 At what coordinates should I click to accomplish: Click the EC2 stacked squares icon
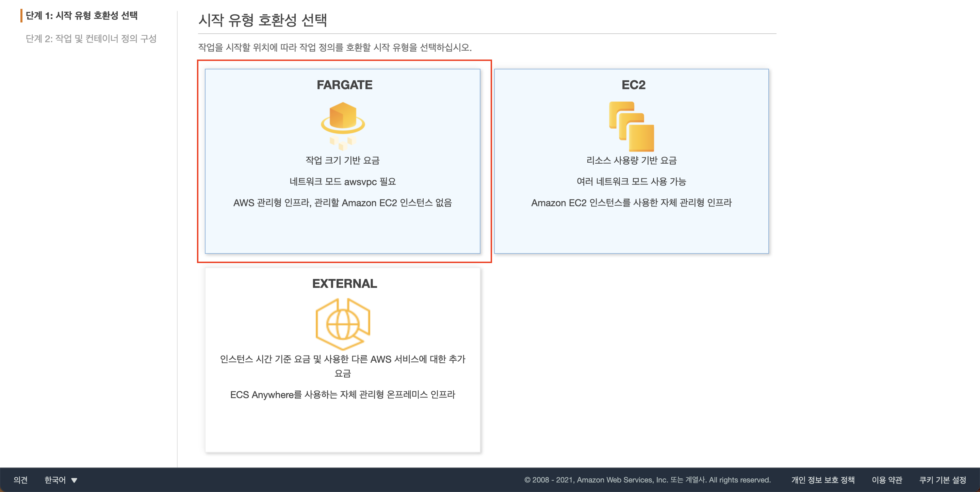click(x=631, y=126)
